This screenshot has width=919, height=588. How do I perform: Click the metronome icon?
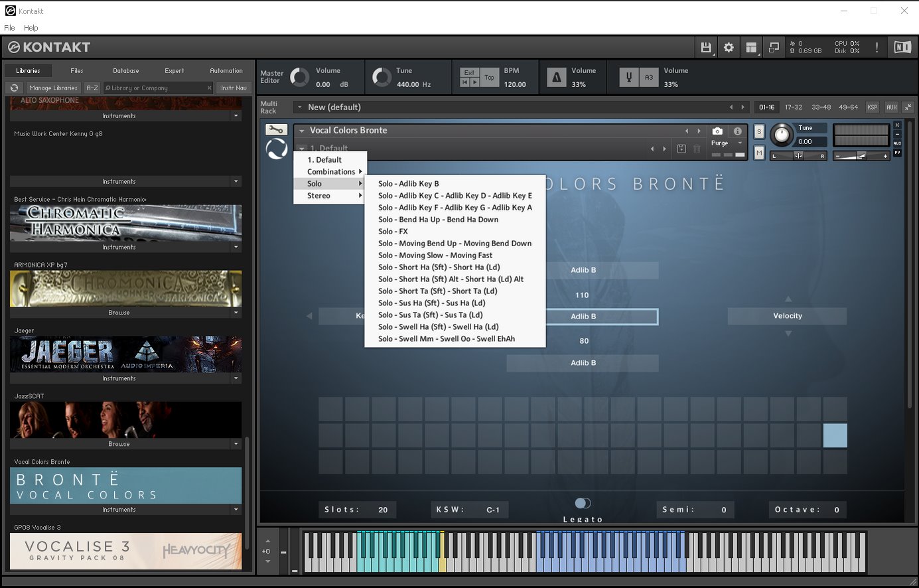pyautogui.click(x=557, y=78)
